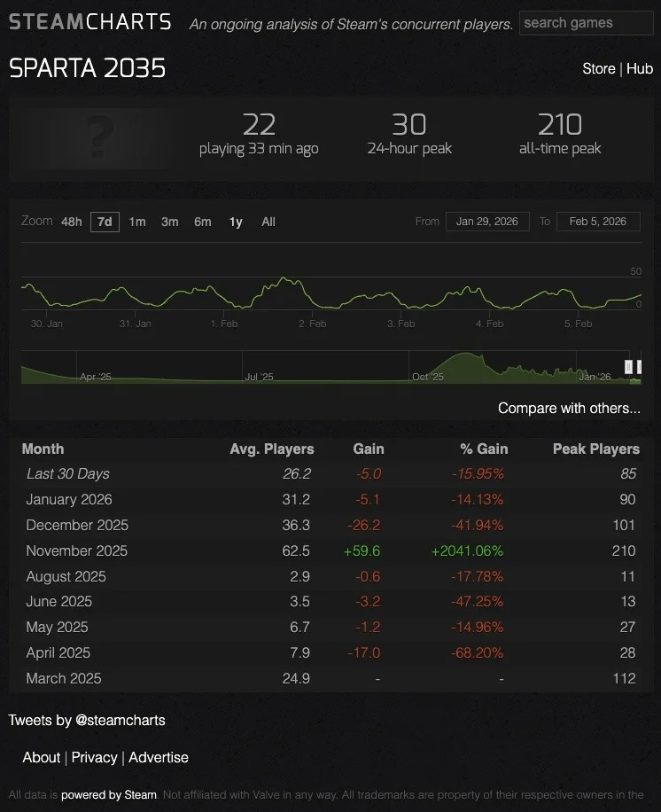Screen dimensions: 661x812
Task: Go to the Privacy page
Action: click(x=94, y=757)
